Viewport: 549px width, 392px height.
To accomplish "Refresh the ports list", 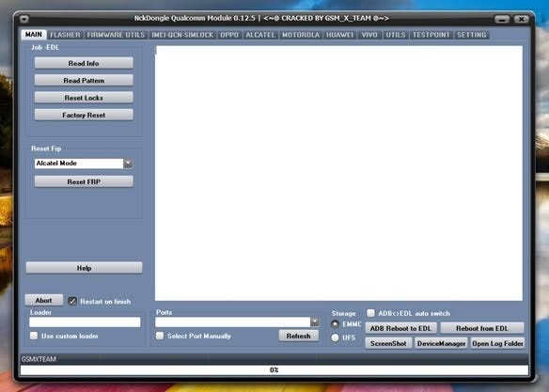I will 298,336.
